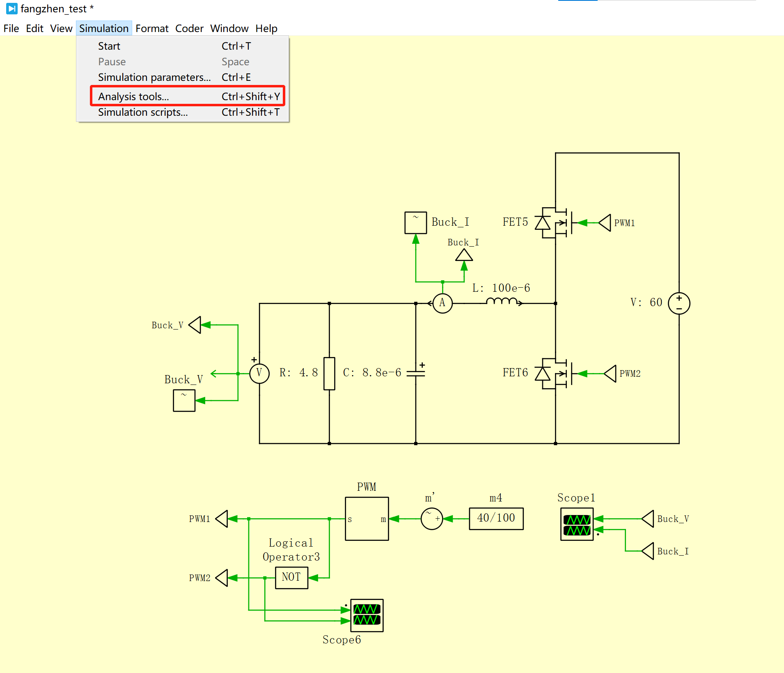The height and width of the screenshot is (673, 784).
Task: Choose Analysis tools... menu entry
Action: [x=183, y=96]
